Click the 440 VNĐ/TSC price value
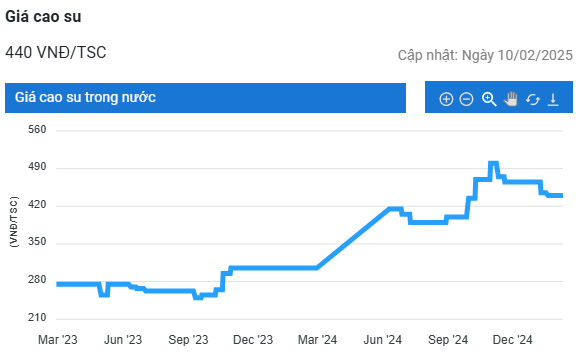 coord(56,52)
